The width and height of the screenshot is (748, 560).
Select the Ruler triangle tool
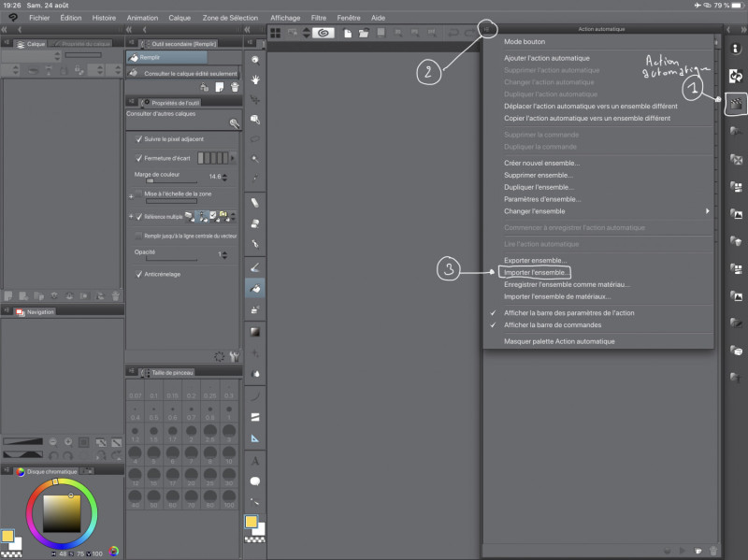pyautogui.click(x=255, y=437)
